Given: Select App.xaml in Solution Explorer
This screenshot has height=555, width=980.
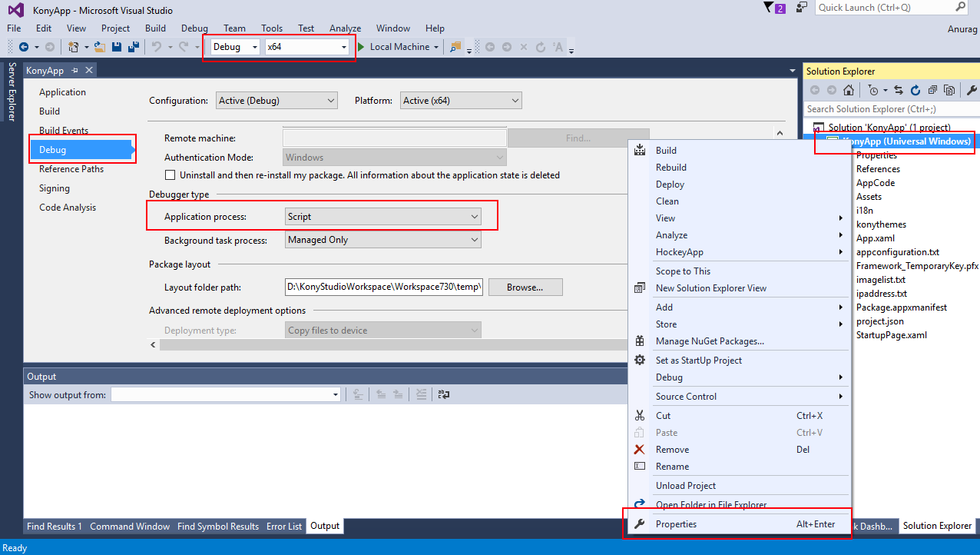Looking at the screenshot, I should (876, 238).
